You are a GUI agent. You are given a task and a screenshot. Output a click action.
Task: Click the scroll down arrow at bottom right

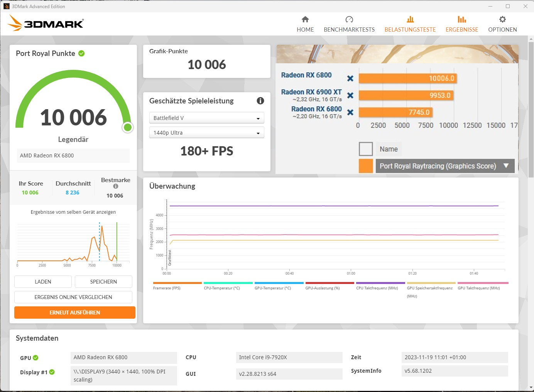tap(531, 387)
